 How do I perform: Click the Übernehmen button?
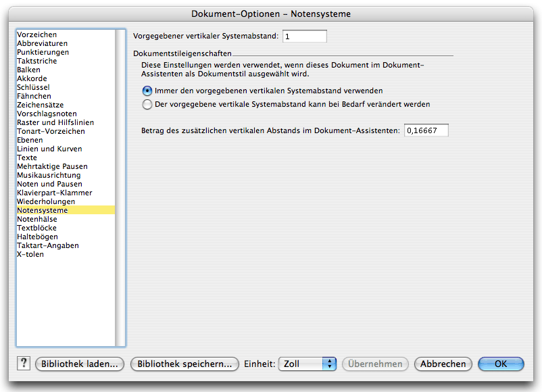tap(375, 364)
